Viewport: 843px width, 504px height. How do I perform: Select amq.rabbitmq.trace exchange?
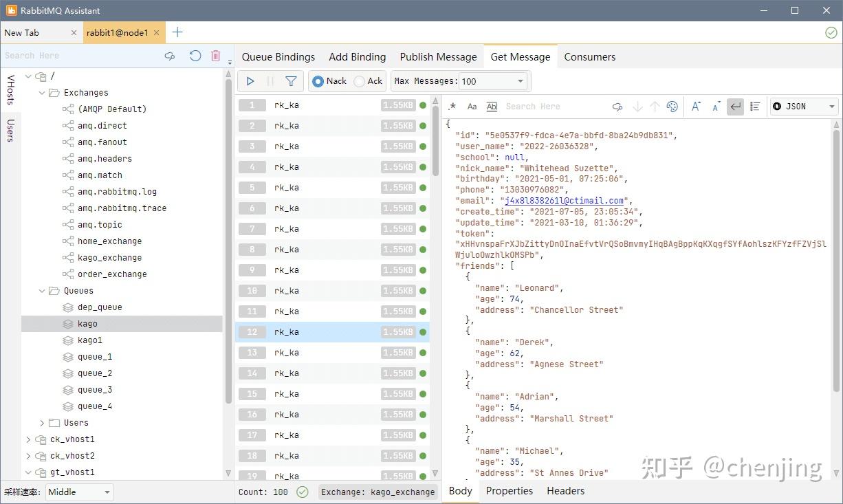click(x=122, y=208)
